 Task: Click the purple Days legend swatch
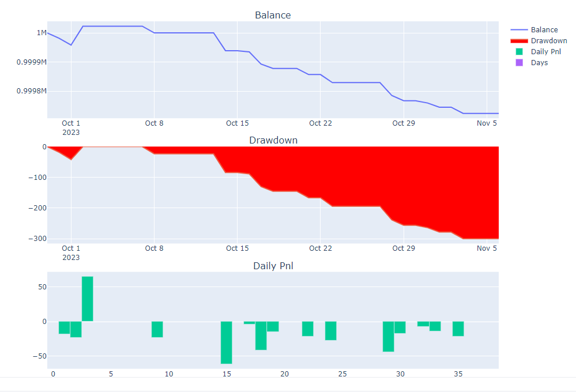coord(519,62)
